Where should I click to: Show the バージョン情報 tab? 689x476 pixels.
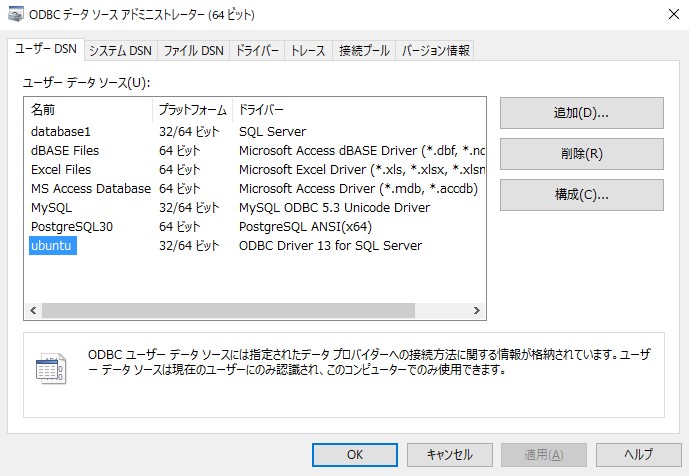(435, 51)
